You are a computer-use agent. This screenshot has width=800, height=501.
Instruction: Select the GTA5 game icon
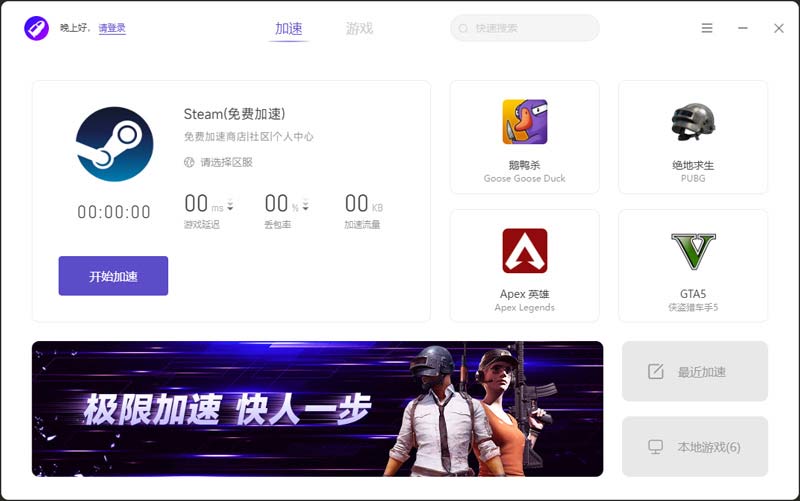(x=693, y=251)
